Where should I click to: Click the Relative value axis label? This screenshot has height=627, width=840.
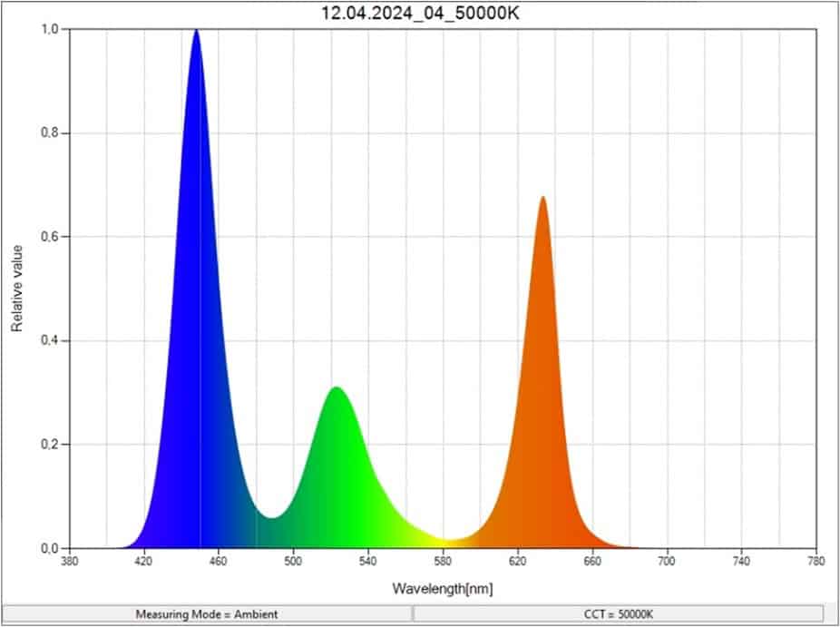[16, 290]
